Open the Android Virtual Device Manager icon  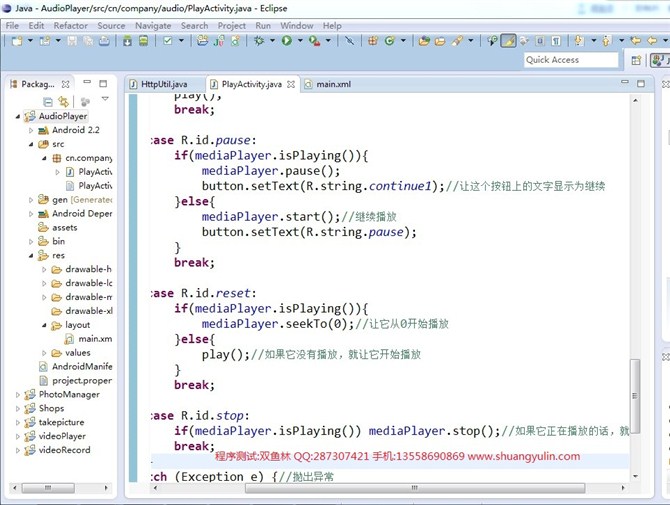click(x=144, y=41)
